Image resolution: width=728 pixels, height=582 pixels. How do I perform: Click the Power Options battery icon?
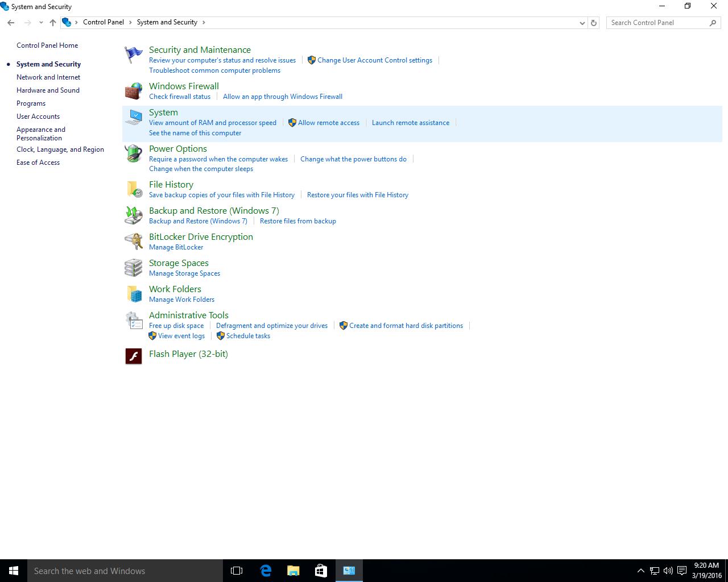point(134,153)
